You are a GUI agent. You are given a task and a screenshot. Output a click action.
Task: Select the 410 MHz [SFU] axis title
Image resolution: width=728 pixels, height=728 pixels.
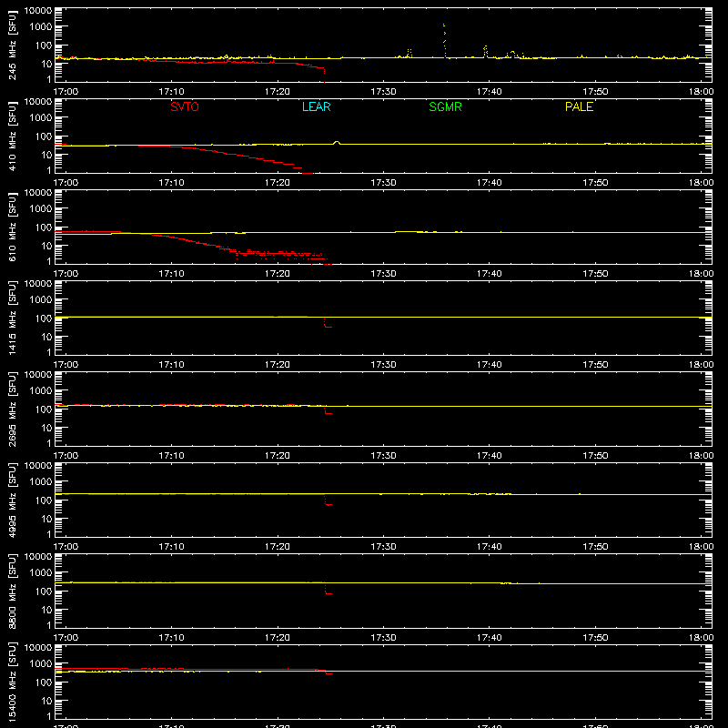12,136
